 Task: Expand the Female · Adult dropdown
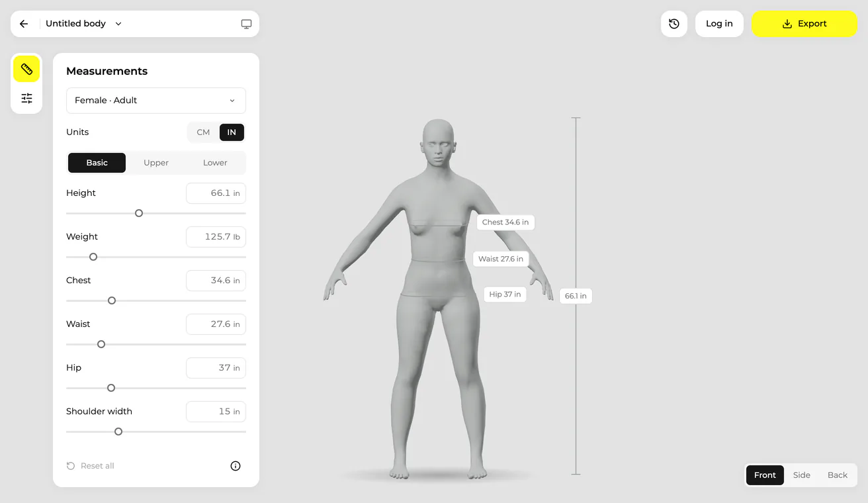(x=156, y=101)
